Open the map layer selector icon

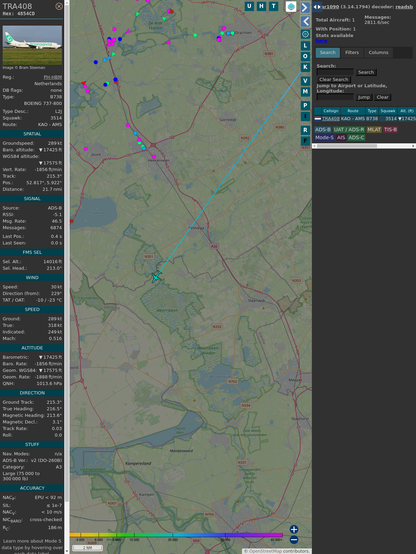point(291,7)
